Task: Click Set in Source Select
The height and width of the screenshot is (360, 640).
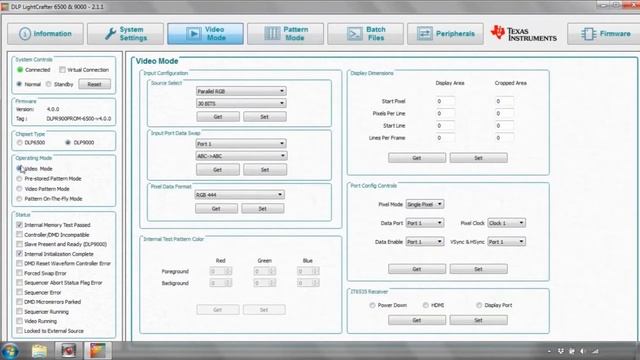Action: click(x=264, y=117)
